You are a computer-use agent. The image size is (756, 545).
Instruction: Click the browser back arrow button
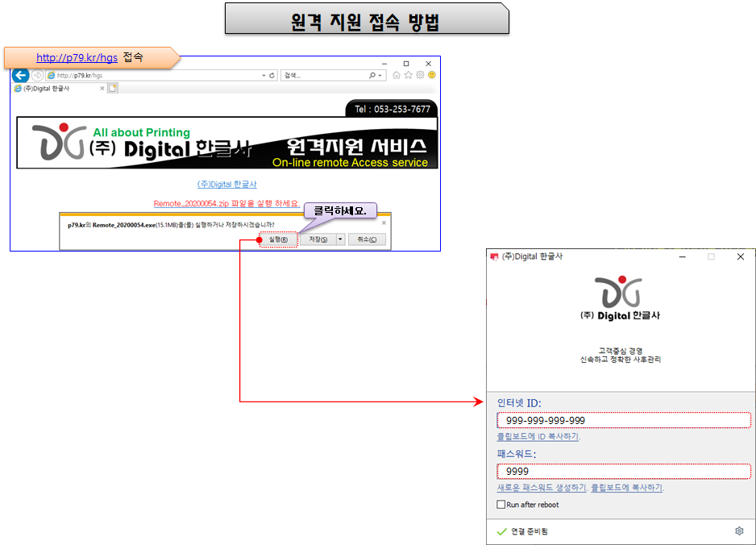tap(20, 75)
